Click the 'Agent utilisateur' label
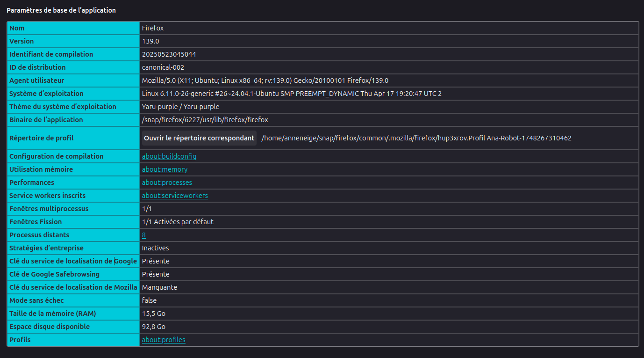The width and height of the screenshot is (644, 358). coord(37,80)
